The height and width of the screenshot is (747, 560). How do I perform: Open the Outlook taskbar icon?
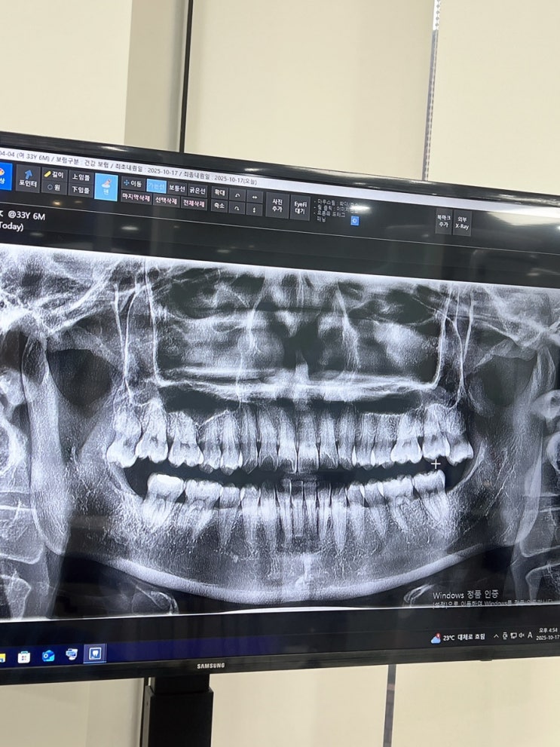pyautogui.click(x=48, y=656)
